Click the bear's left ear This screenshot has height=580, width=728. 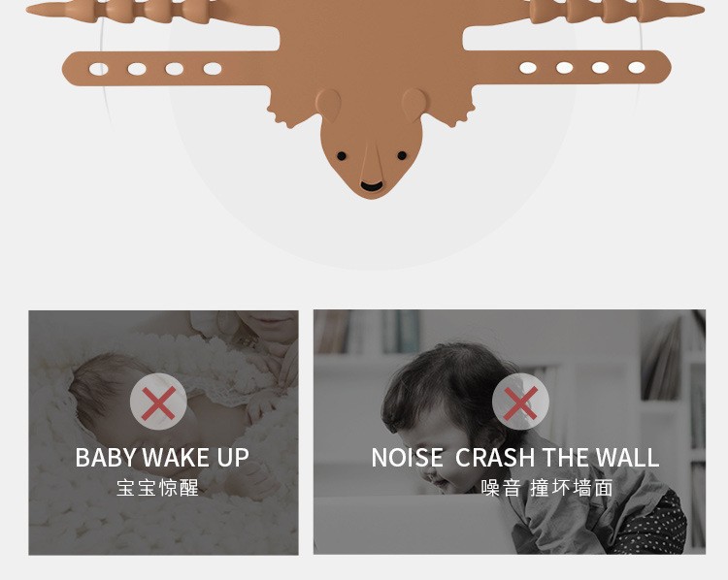coord(329,103)
